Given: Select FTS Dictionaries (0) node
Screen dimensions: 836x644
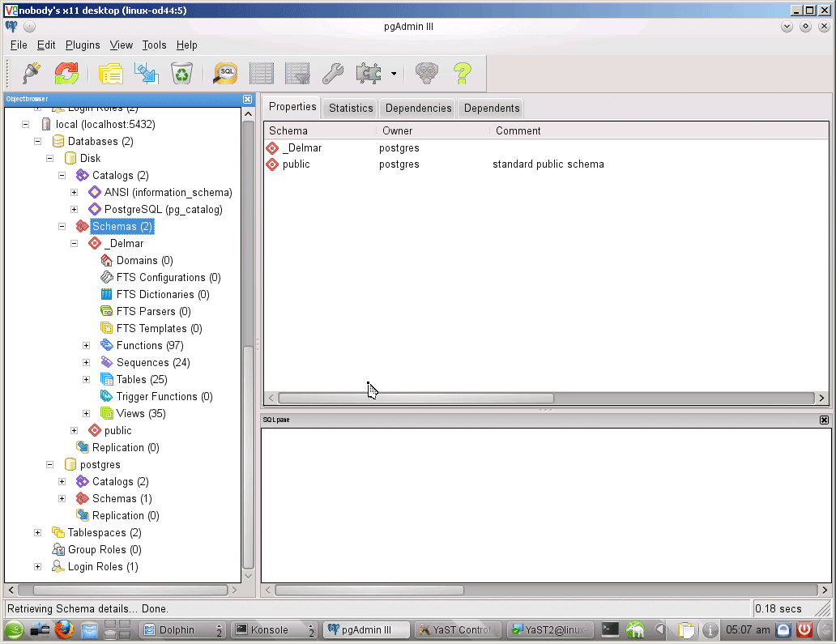Looking at the screenshot, I should [163, 294].
